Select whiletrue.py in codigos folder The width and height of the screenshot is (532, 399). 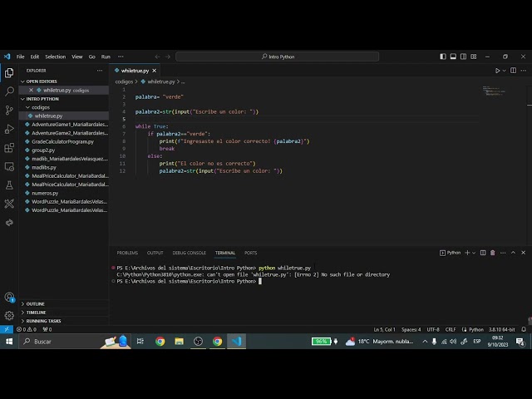pos(64,116)
